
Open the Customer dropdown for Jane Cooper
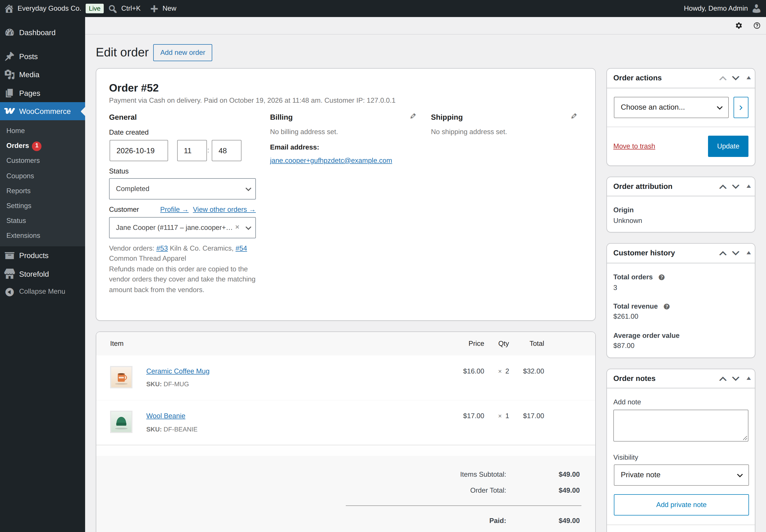tap(182, 228)
